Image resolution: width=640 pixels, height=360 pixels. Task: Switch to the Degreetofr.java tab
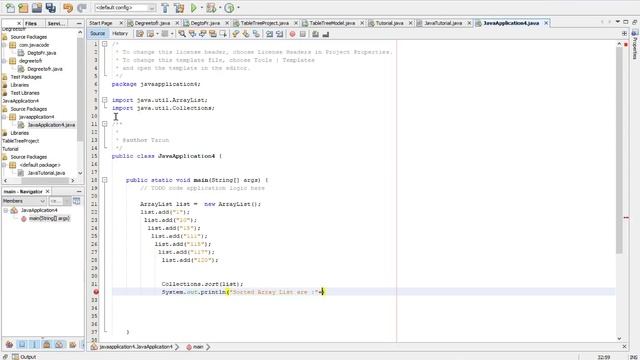tap(152, 23)
